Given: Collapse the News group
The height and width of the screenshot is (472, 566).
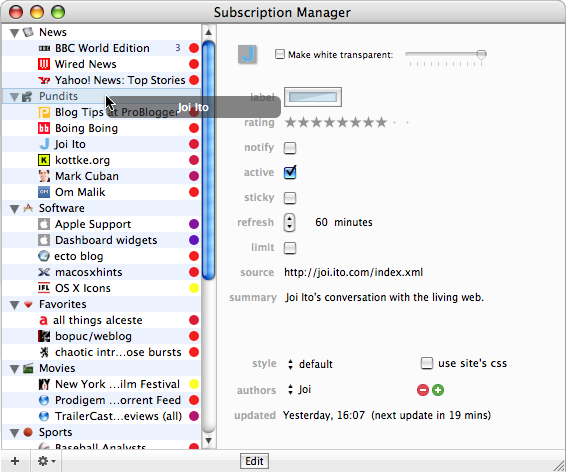Looking at the screenshot, I should click(x=14, y=33).
